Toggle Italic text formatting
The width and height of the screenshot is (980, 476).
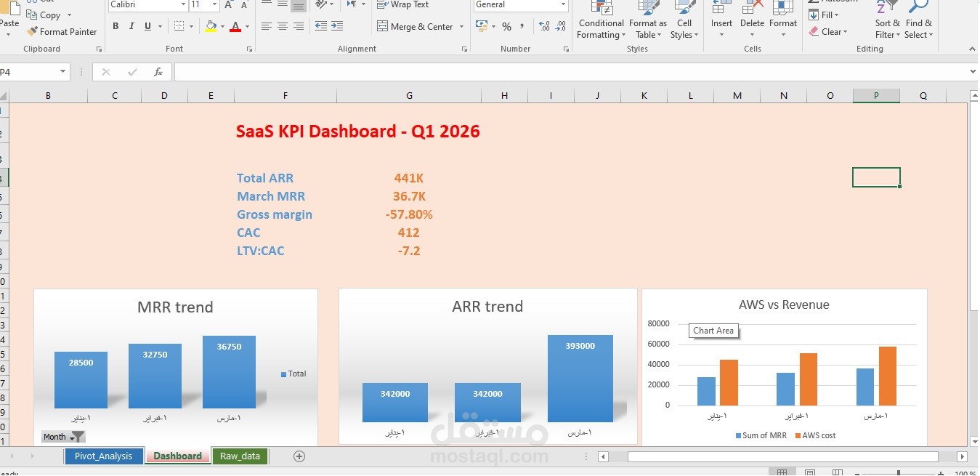tap(131, 26)
